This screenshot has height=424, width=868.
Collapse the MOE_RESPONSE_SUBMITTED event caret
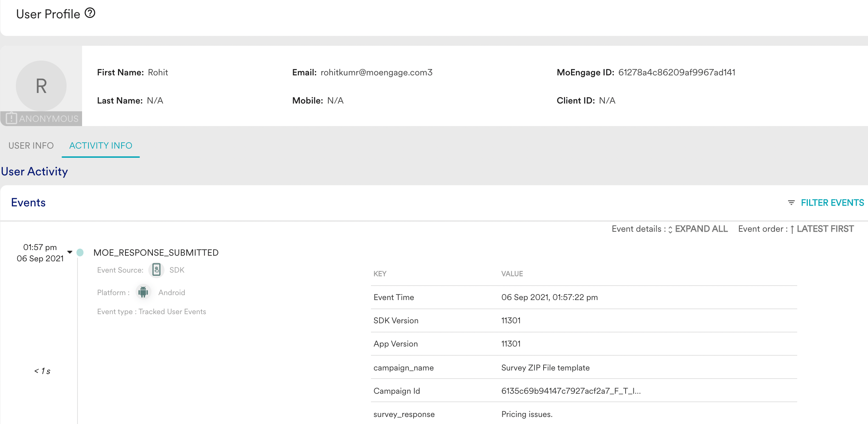click(70, 252)
